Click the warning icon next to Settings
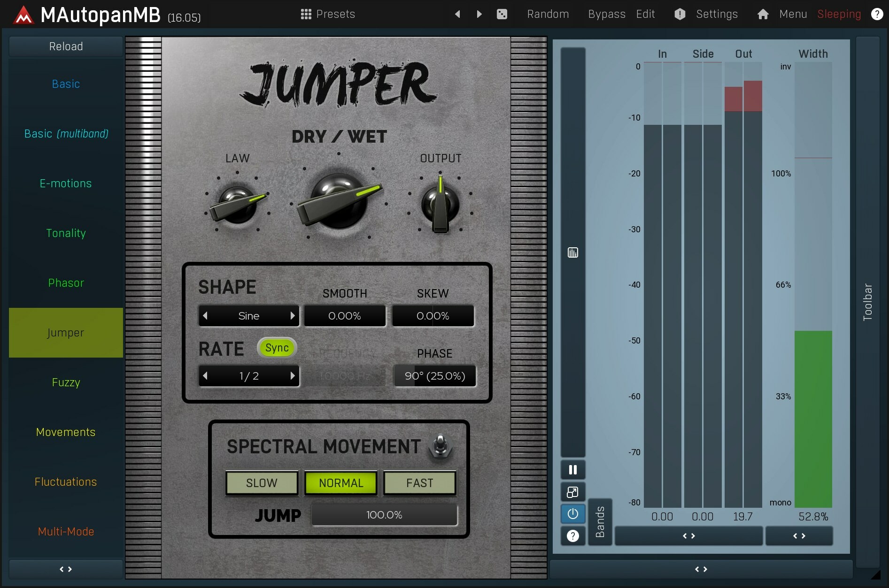The image size is (889, 588). click(679, 14)
